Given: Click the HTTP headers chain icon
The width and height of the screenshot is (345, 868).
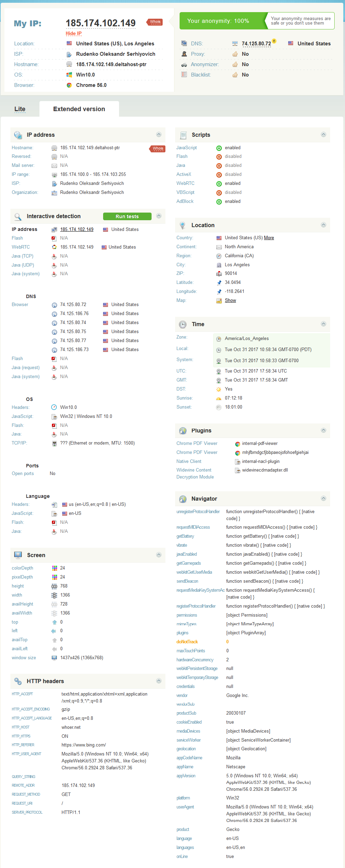Looking at the screenshot, I should pos(18,681).
